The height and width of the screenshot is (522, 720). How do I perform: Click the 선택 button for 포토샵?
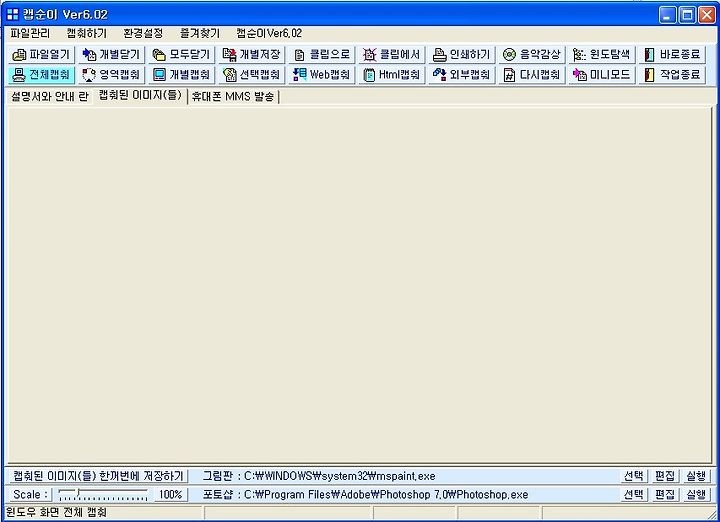(634, 494)
